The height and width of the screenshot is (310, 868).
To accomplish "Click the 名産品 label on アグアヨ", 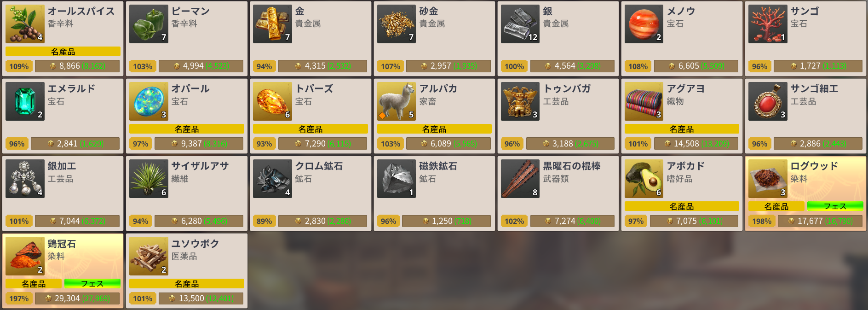I will [682, 129].
